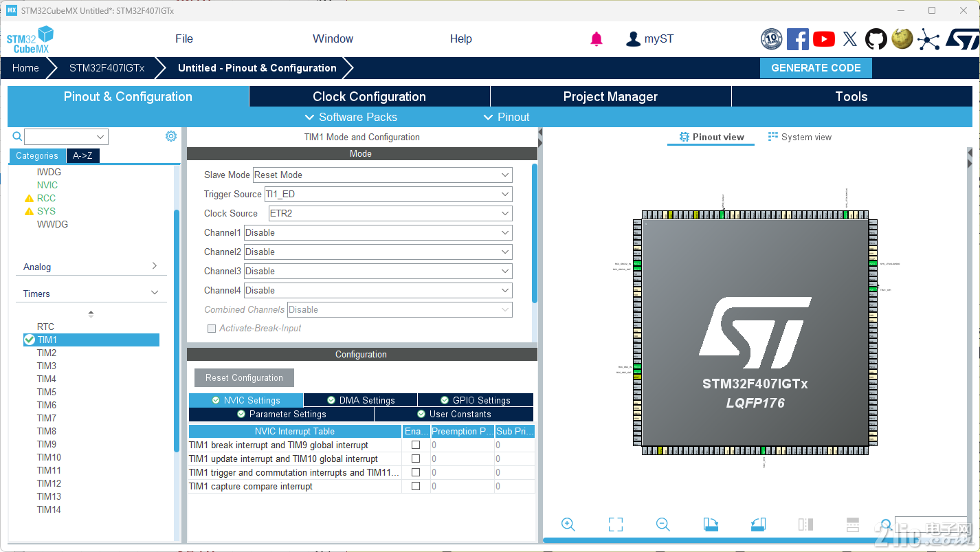Viewport: 980px width, 552px height.
Task: Switch to the Project Manager tab
Action: tap(611, 96)
